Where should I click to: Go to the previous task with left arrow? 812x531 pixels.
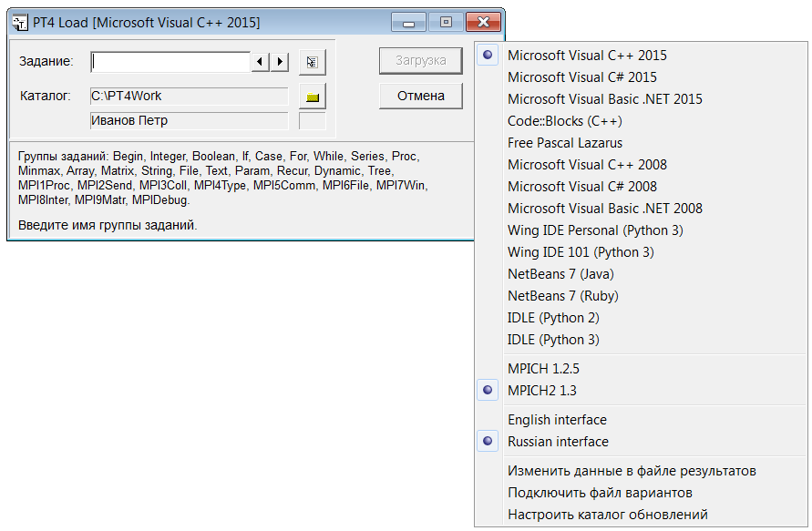pos(260,62)
